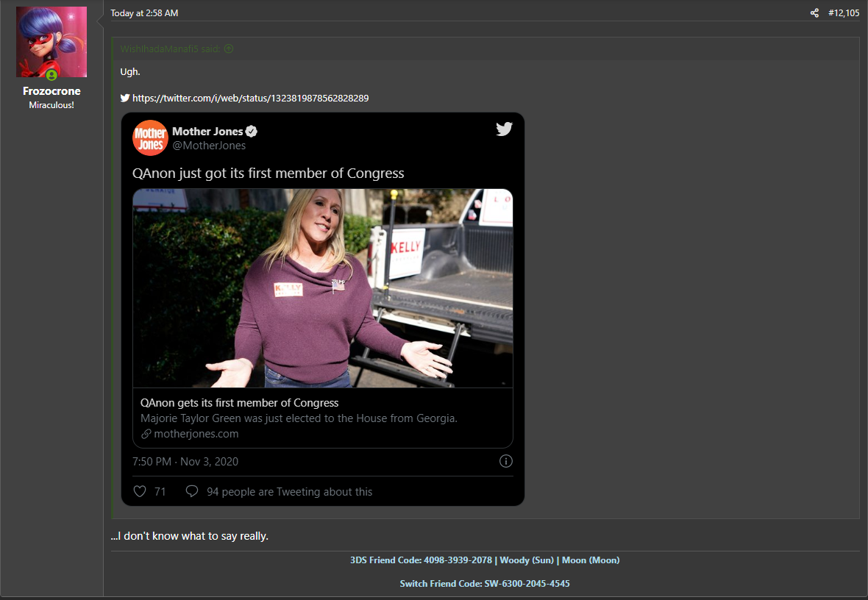The width and height of the screenshot is (868, 600).
Task: Click the Mother Jones account name
Action: 207,131
